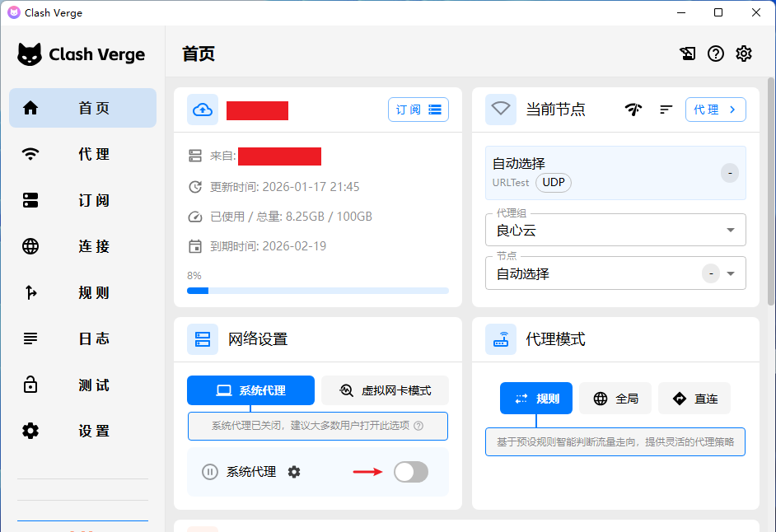Click the UDP chip label
Viewport: 776px width, 532px height.
pyautogui.click(x=554, y=183)
